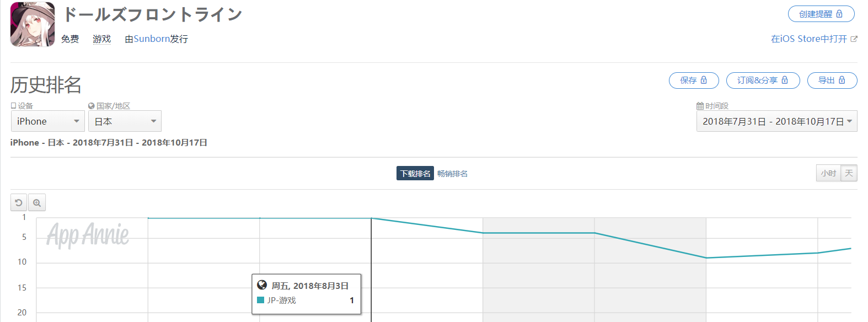
Task: Click the ドールズフロントライン app icon
Action: pos(33,24)
